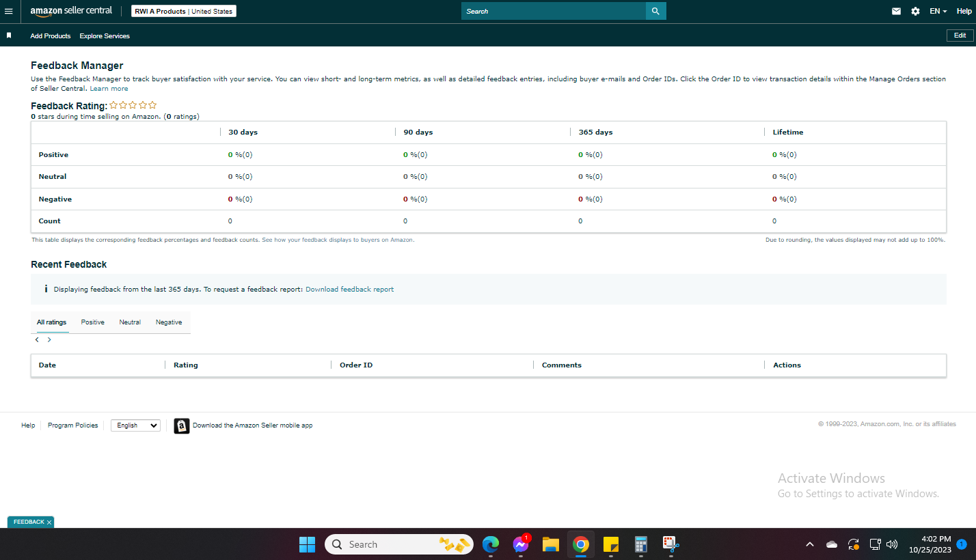Switch to the All ratings tab

click(x=52, y=322)
